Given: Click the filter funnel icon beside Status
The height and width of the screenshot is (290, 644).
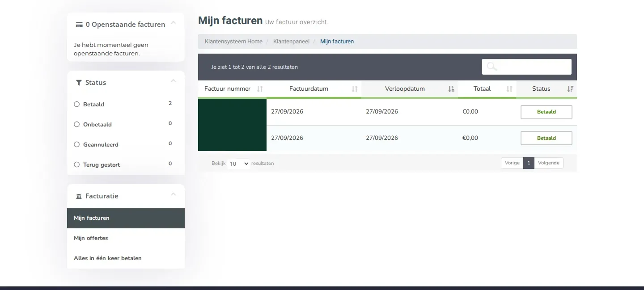Looking at the screenshot, I should coord(79,83).
